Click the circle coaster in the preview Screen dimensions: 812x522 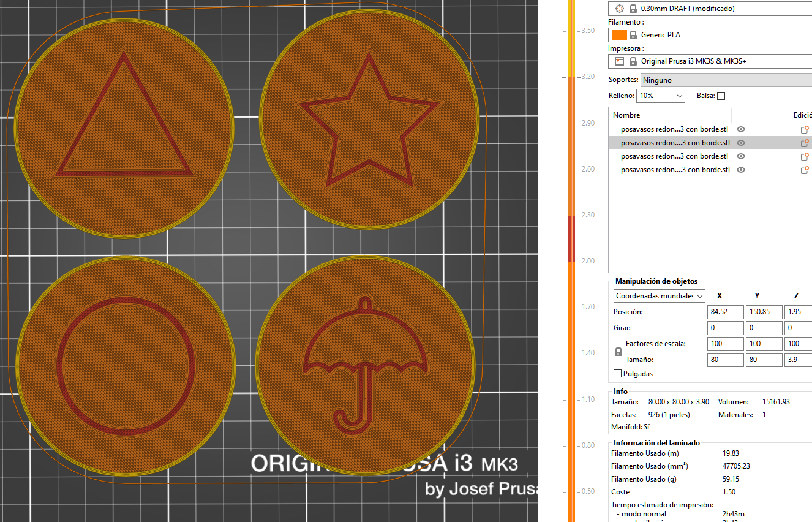tap(126, 365)
